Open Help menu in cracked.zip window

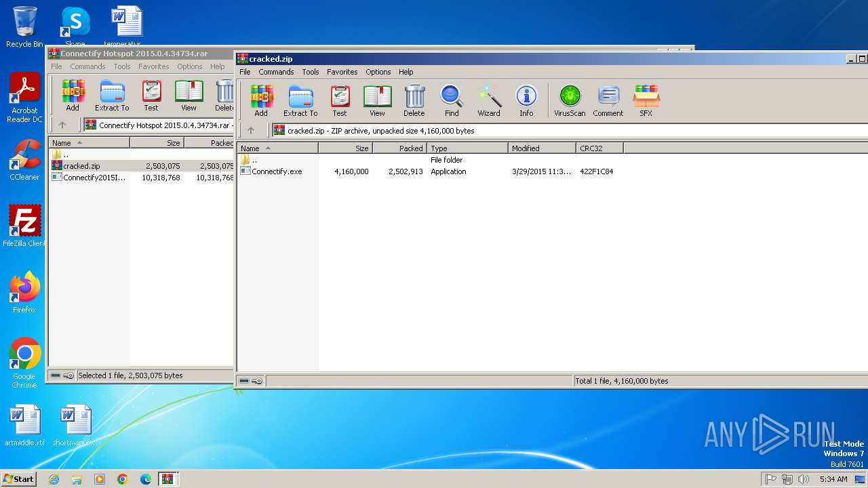[406, 72]
